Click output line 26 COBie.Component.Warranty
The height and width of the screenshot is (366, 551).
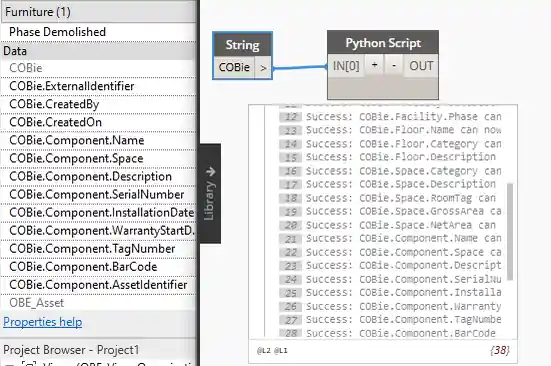[403, 306]
